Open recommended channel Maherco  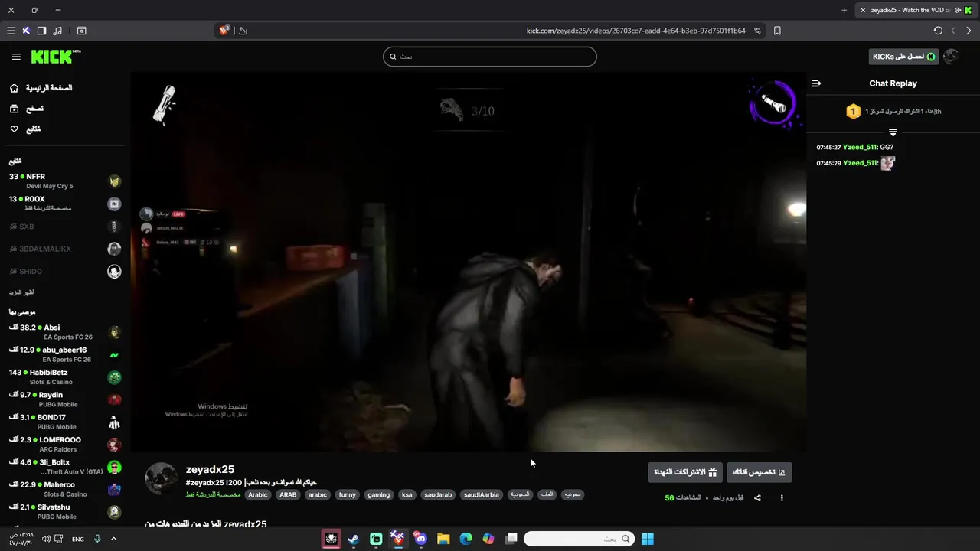point(65,489)
